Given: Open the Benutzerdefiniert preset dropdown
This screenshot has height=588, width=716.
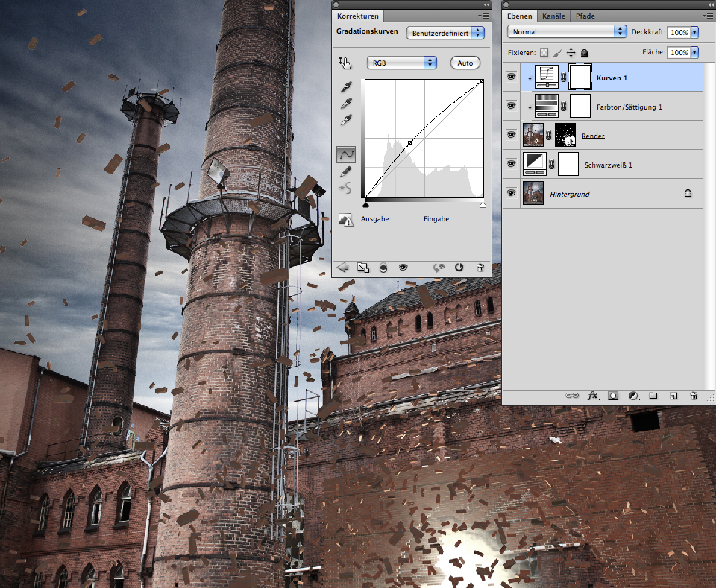Looking at the screenshot, I should click(x=445, y=33).
